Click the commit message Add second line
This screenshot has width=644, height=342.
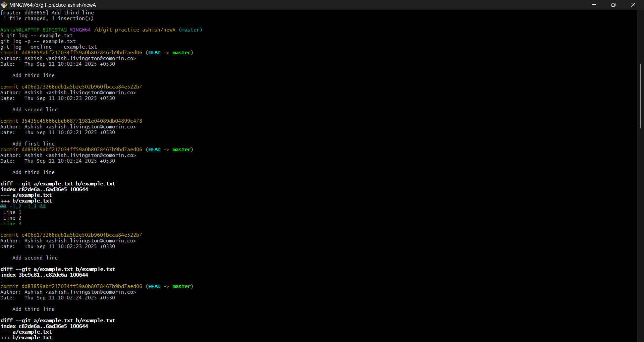point(35,109)
